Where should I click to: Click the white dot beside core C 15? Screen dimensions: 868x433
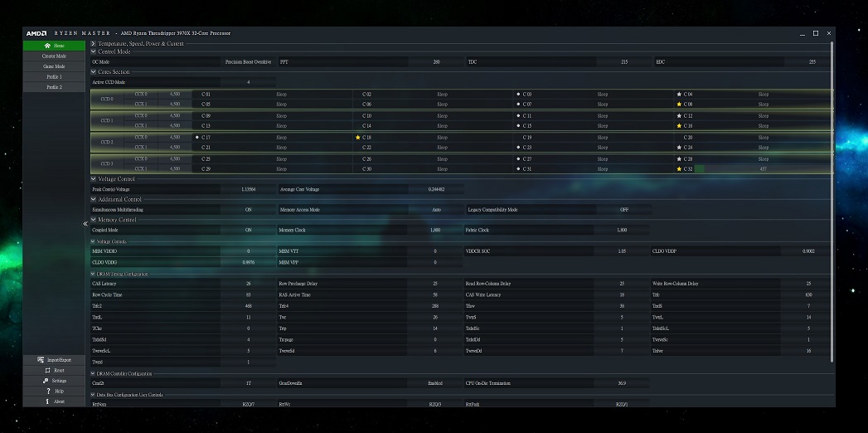pos(518,126)
